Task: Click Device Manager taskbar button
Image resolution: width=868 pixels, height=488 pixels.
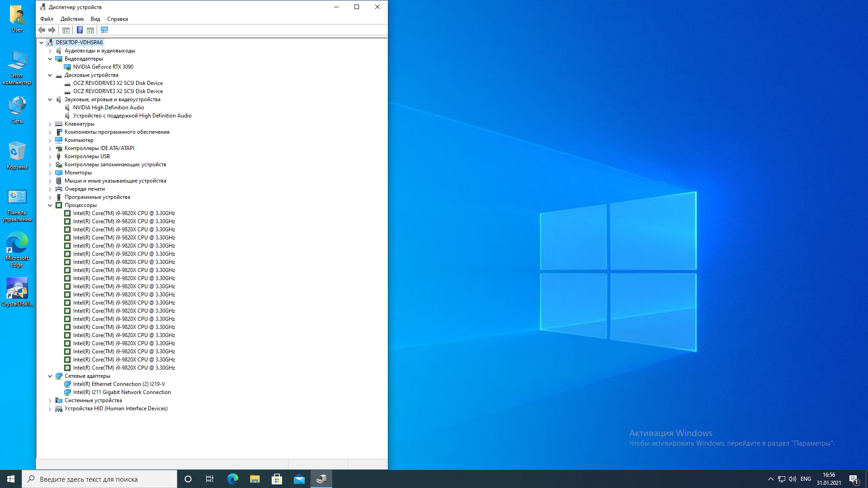Action: click(321, 479)
